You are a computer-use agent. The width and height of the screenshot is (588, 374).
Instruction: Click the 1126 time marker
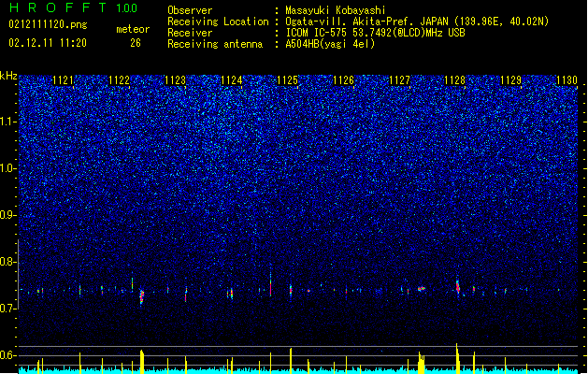pyautogui.click(x=343, y=80)
